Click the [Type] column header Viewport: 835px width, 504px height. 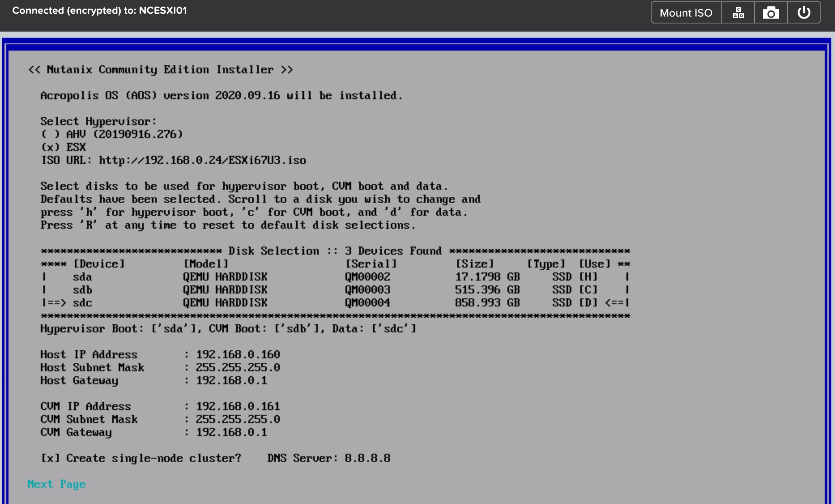[x=546, y=264]
